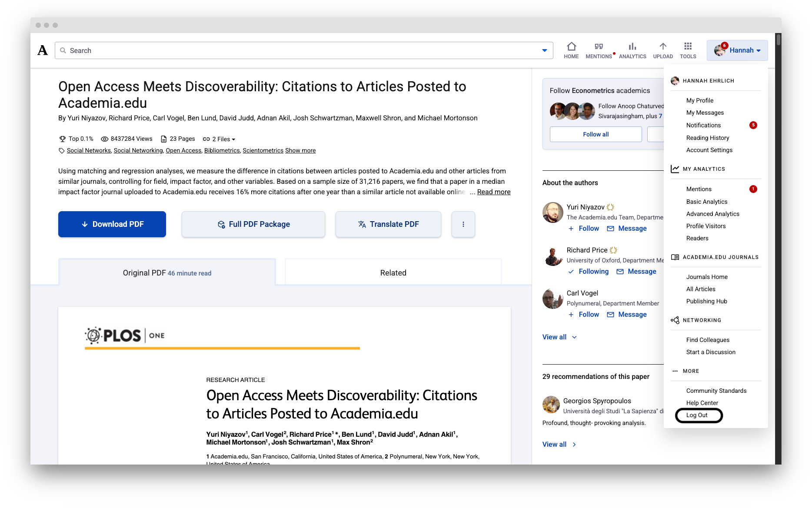812x508 pixels.
Task: Open the Bibliometrics topic link
Action: point(222,151)
